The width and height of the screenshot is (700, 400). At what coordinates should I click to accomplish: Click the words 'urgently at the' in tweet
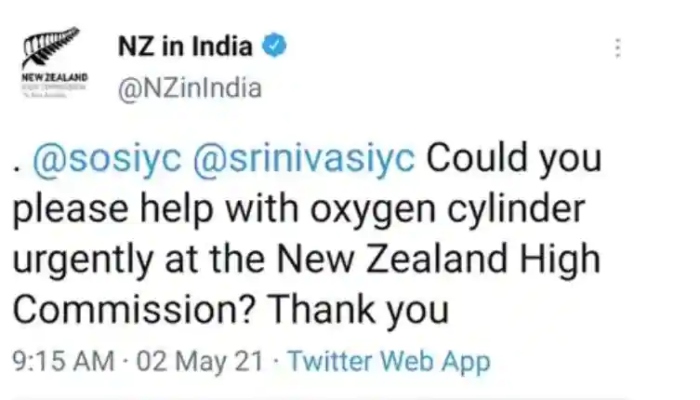139,260
